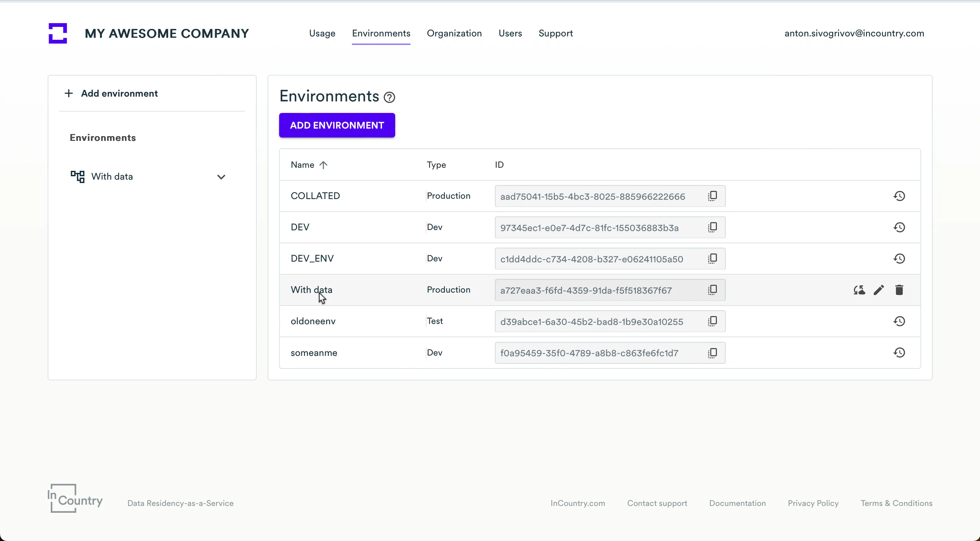Screen dimensions: 980x541
Task: Go to the Users tab
Action: (x=510, y=33)
